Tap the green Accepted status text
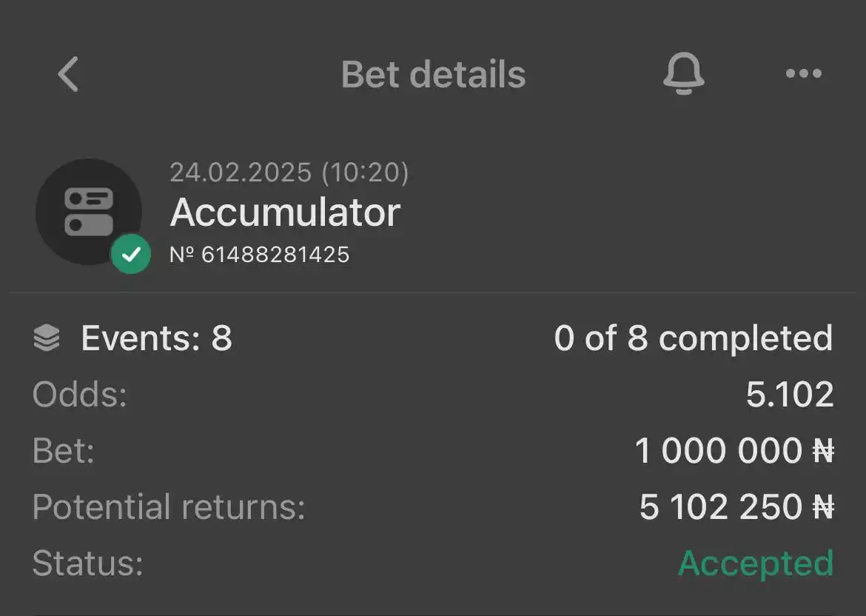This screenshot has width=866, height=616. pos(756,564)
